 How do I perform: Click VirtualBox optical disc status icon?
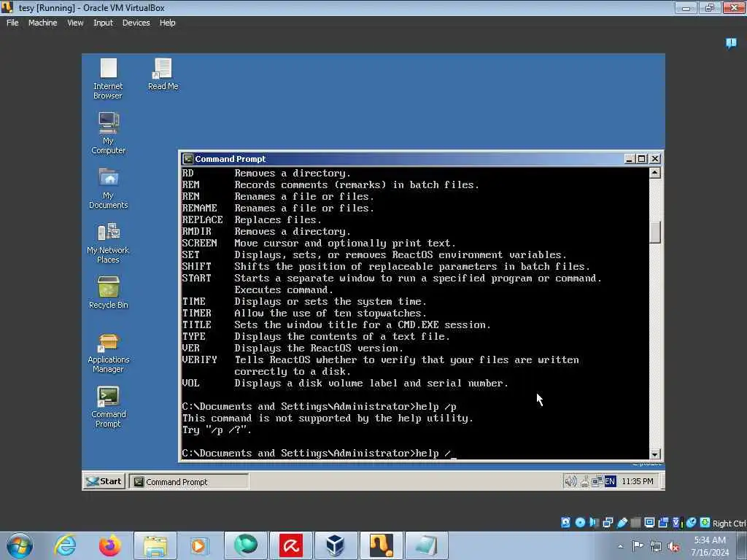click(580, 522)
